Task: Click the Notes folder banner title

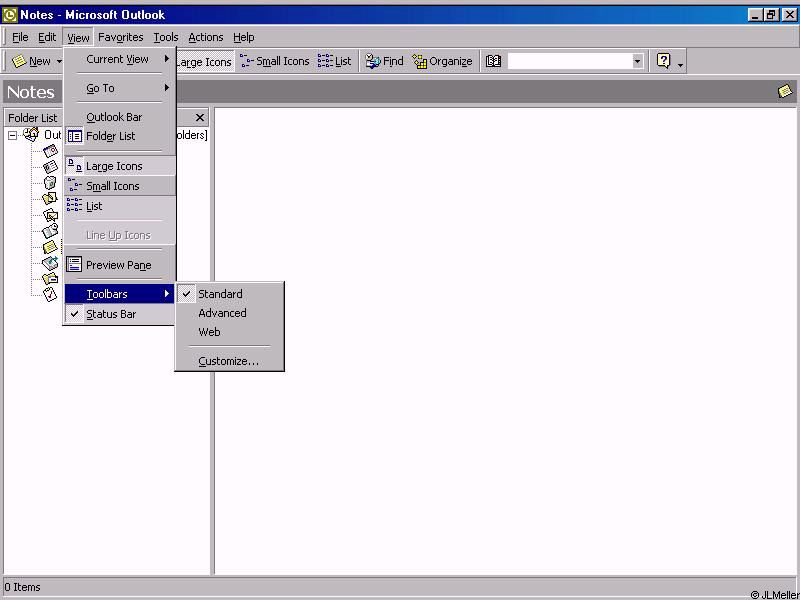Action: pyautogui.click(x=31, y=92)
